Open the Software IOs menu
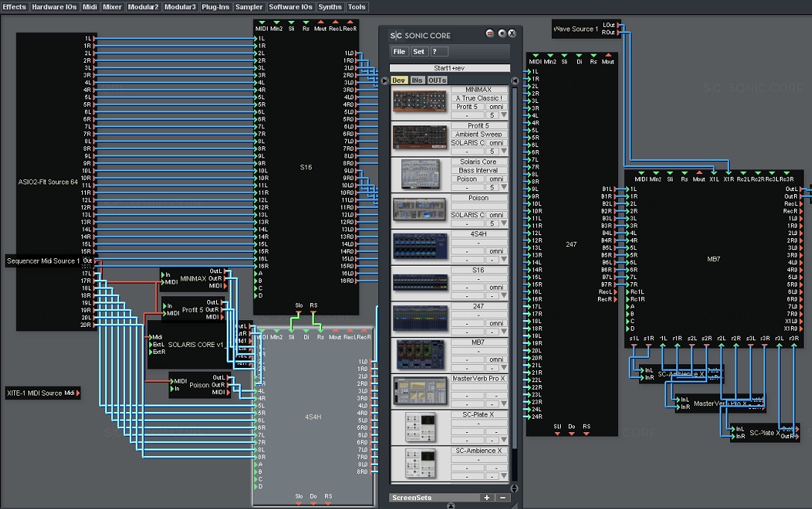The width and height of the screenshot is (812, 509). pos(291,7)
